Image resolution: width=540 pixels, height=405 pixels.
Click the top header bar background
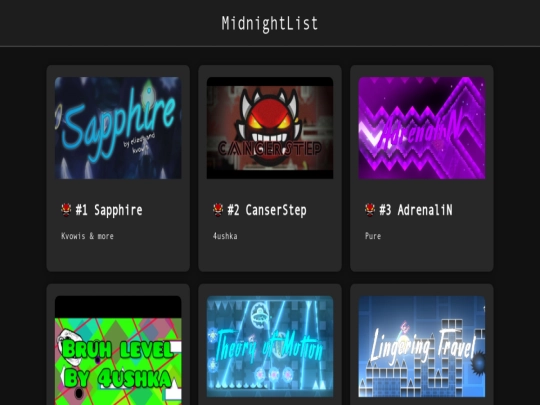(103, 23)
